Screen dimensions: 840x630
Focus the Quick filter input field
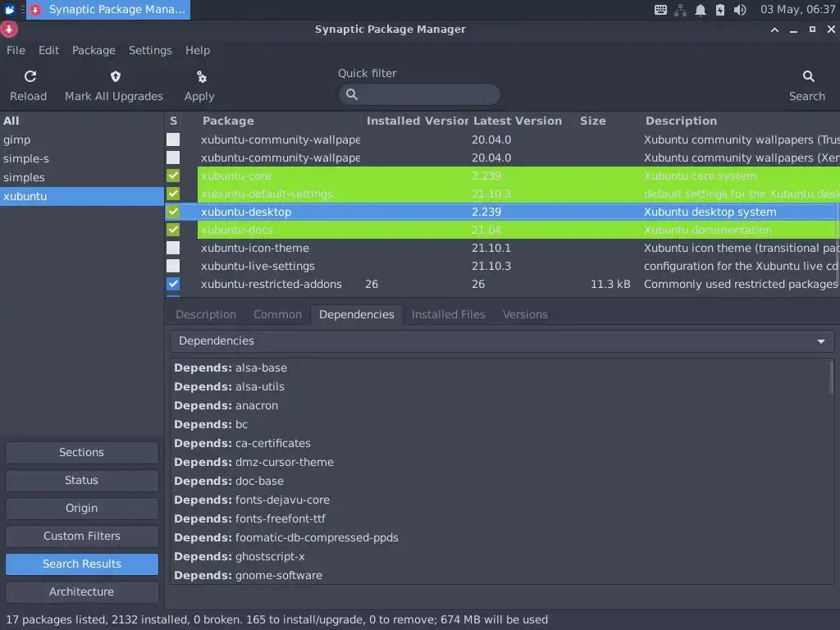(x=419, y=94)
